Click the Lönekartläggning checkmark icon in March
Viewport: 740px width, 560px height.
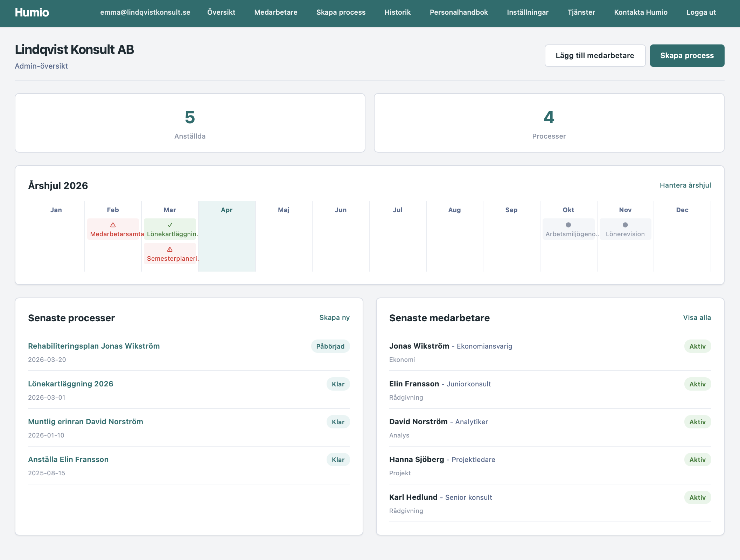[x=170, y=225]
